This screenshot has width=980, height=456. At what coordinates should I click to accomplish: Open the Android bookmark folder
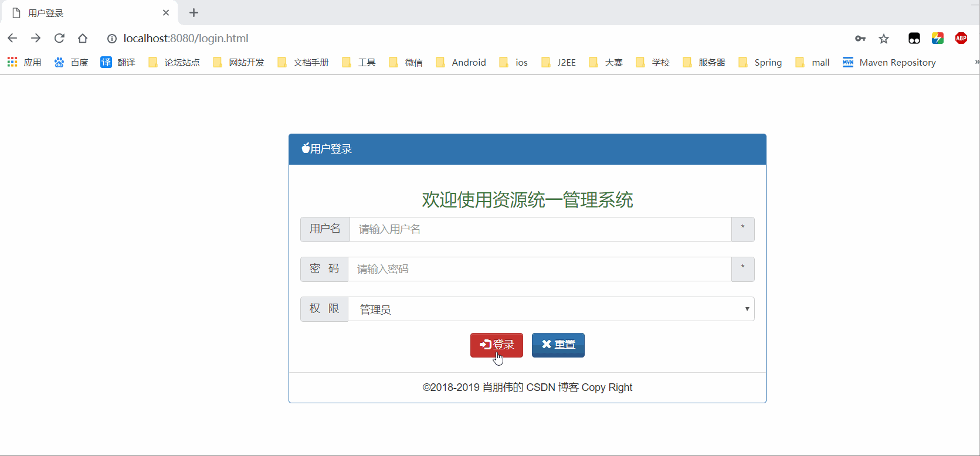[x=461, y=62]
